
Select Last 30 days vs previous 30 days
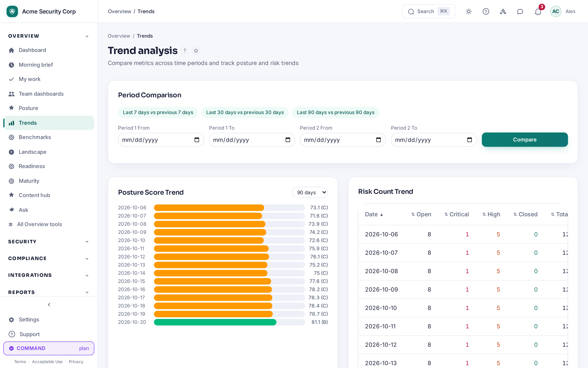[245, 112]
